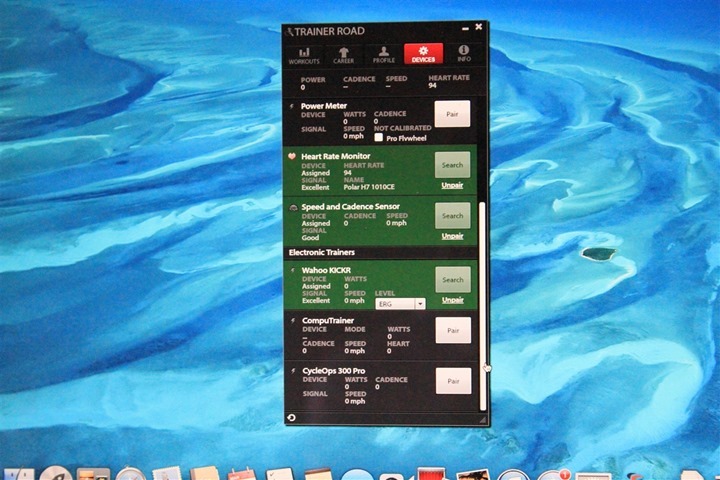720x480 pixels.
Task: Switch to the Career tab
Action: [x=343, y=56]
